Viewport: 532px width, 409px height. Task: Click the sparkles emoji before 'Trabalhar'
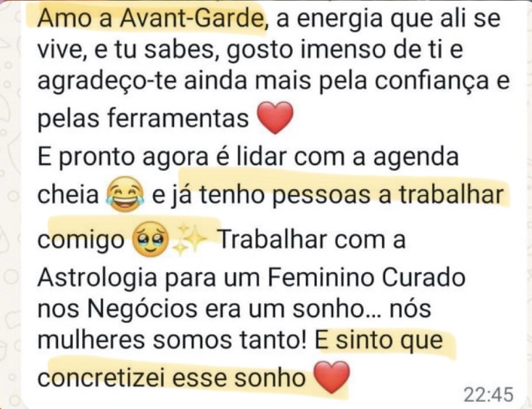pos(190,239)
